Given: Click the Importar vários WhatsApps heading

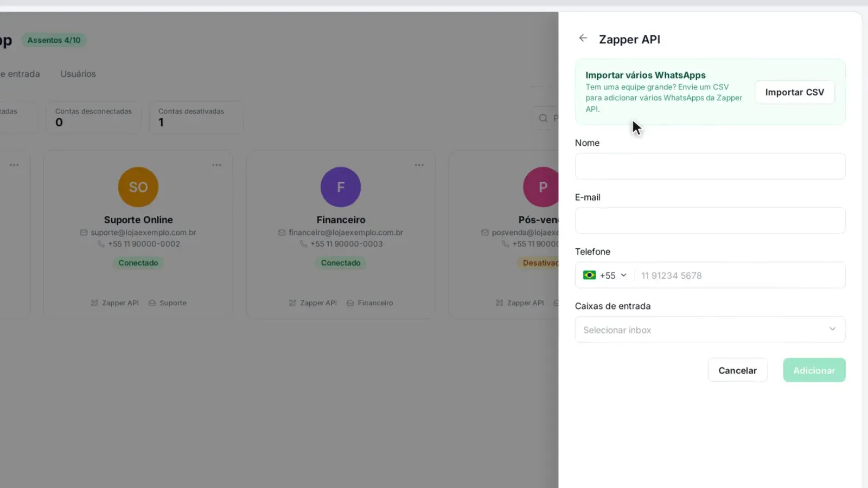Looking at the screenshot, I should pyautogui.click(x=646, y=75).
